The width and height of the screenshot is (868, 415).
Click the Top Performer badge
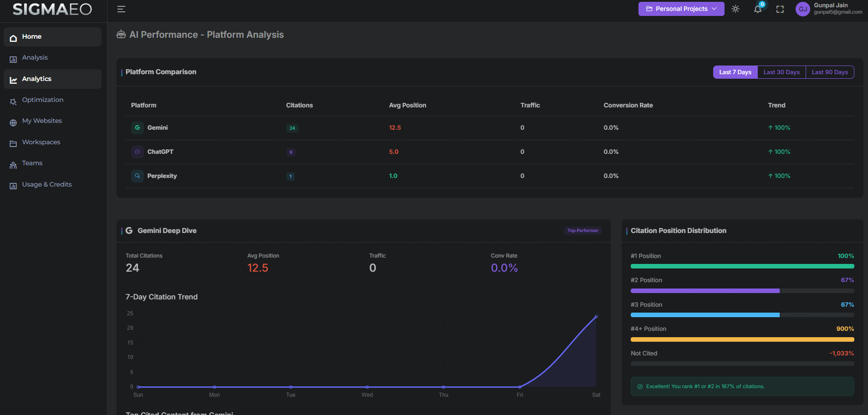[x=583, y=231]
